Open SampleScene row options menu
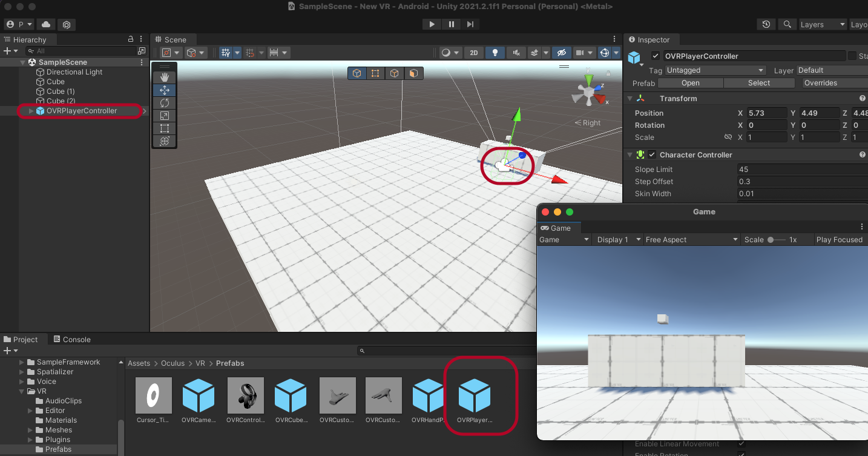 (x=142, y=62)
